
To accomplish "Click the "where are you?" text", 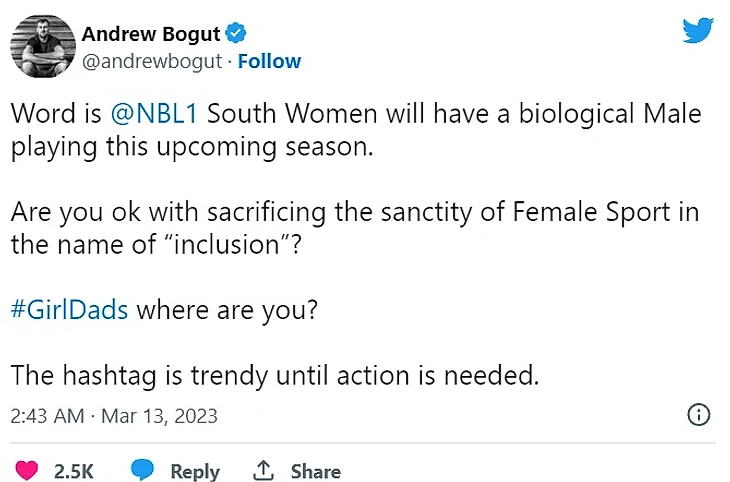I will coord(227,309).
